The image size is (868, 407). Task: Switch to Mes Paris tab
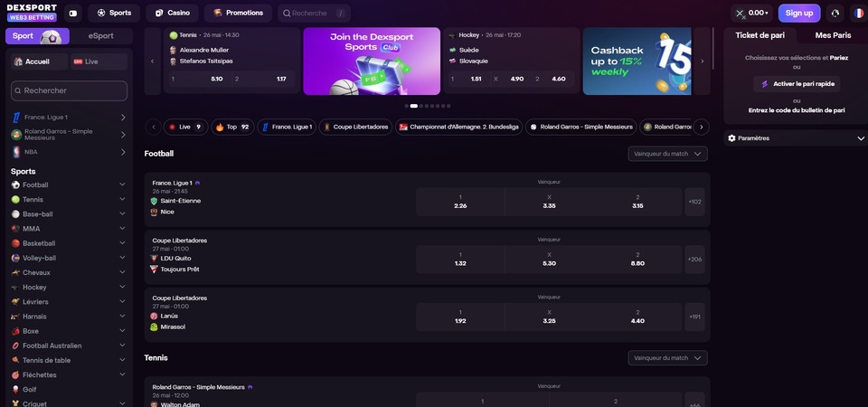tap(833, 35)
